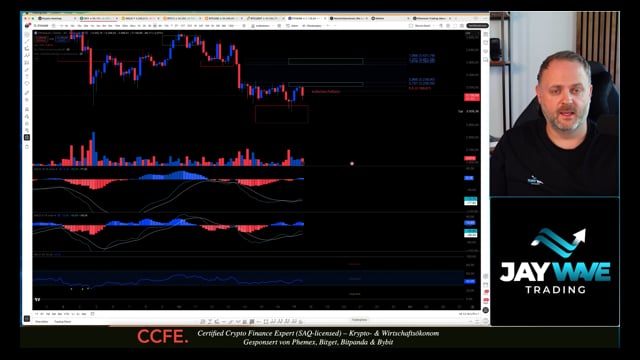
Task: Click the highlighted icon above the trash bin
Action: point(27,137)
